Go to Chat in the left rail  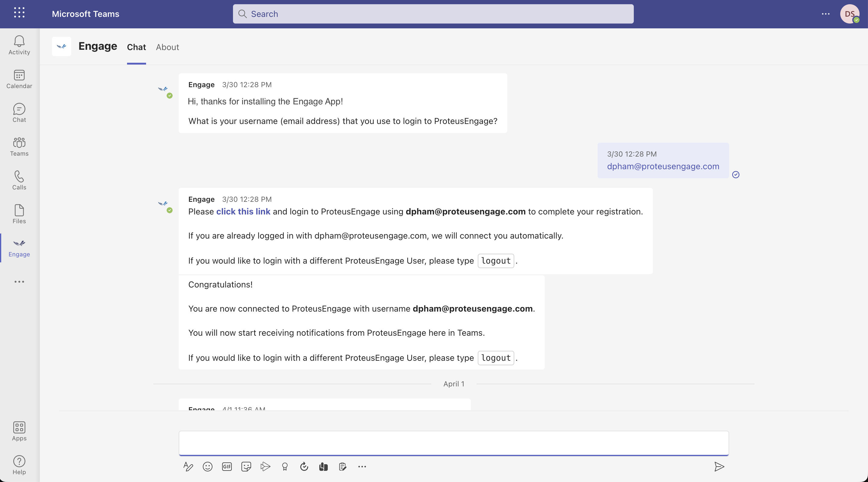pos(19,113)
